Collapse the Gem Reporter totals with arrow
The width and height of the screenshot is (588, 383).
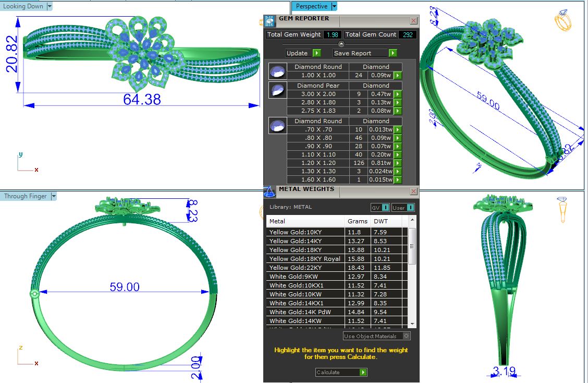(341, 44)
